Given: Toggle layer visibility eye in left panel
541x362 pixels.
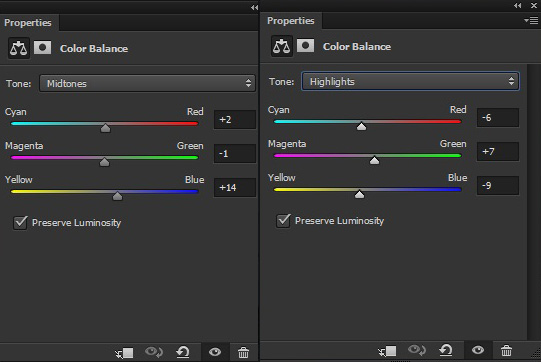Looking at the screenshot, I should 215,352.
